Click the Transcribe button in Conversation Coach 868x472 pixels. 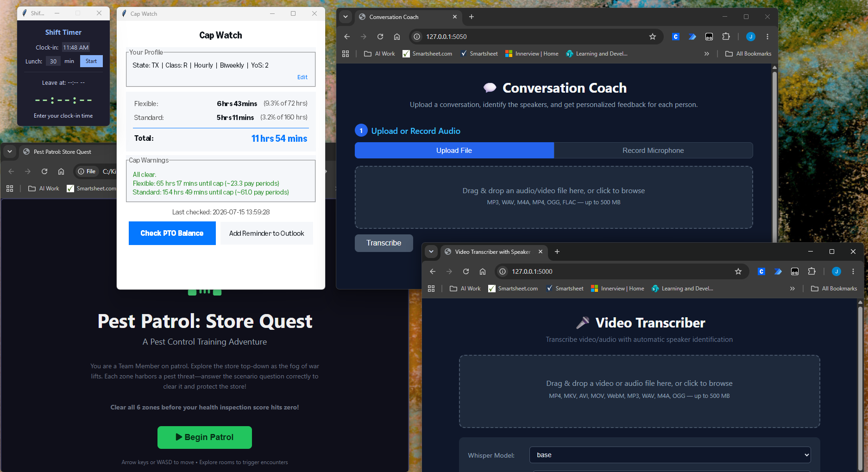point(384,243)
